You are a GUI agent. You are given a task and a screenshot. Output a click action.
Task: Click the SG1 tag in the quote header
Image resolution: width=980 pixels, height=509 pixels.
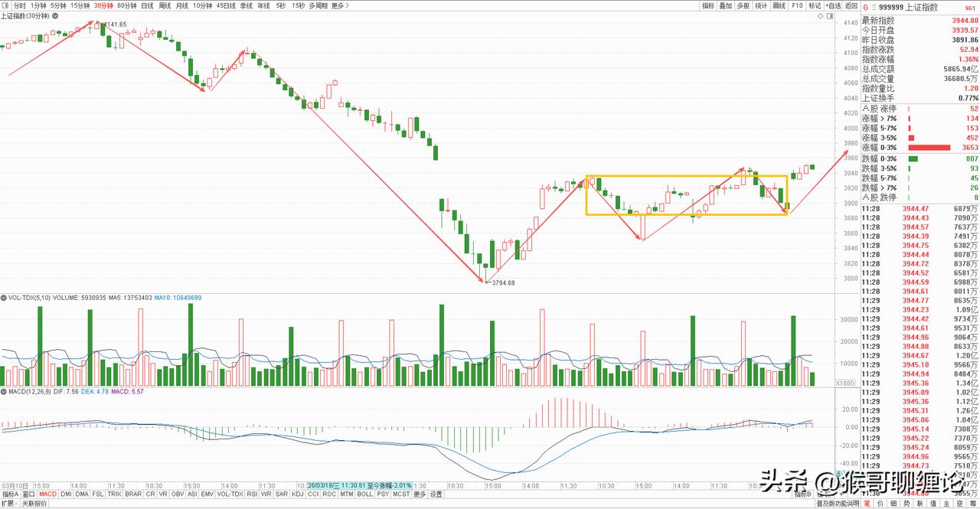(x=970, y=8)
